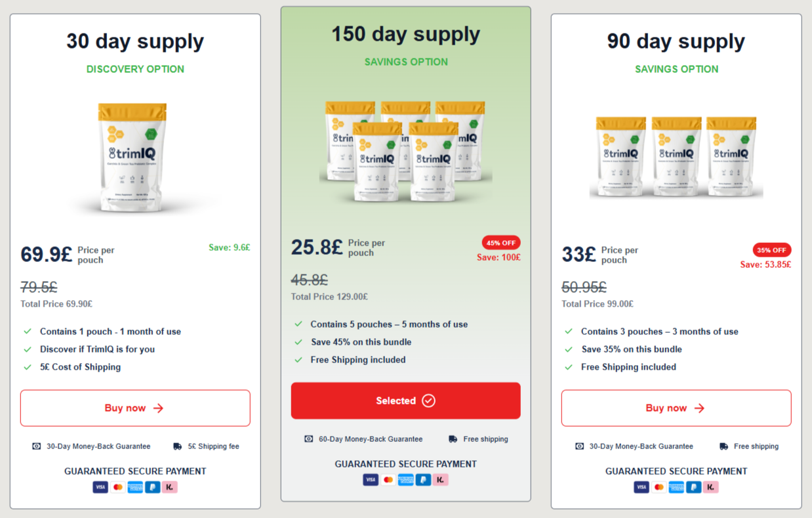Click the check beside 5£ Cost of Shipping

tap(27, 367)
